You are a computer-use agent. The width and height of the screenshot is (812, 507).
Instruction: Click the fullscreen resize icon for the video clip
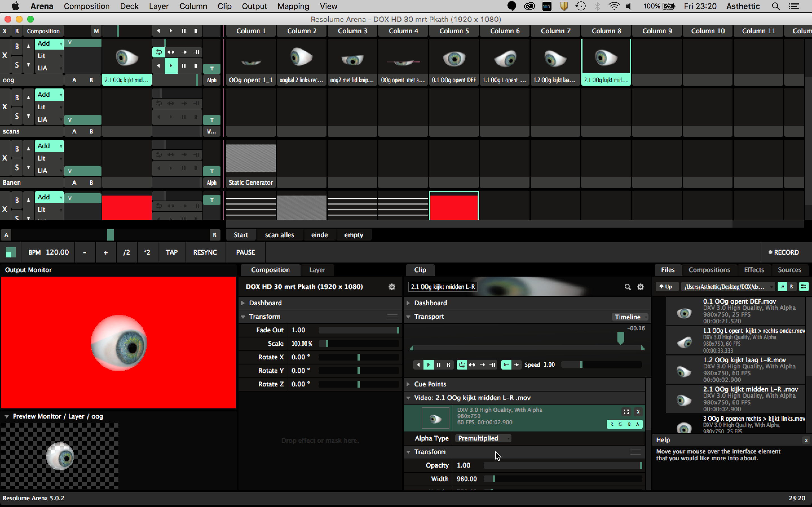[x=626, y=412]
